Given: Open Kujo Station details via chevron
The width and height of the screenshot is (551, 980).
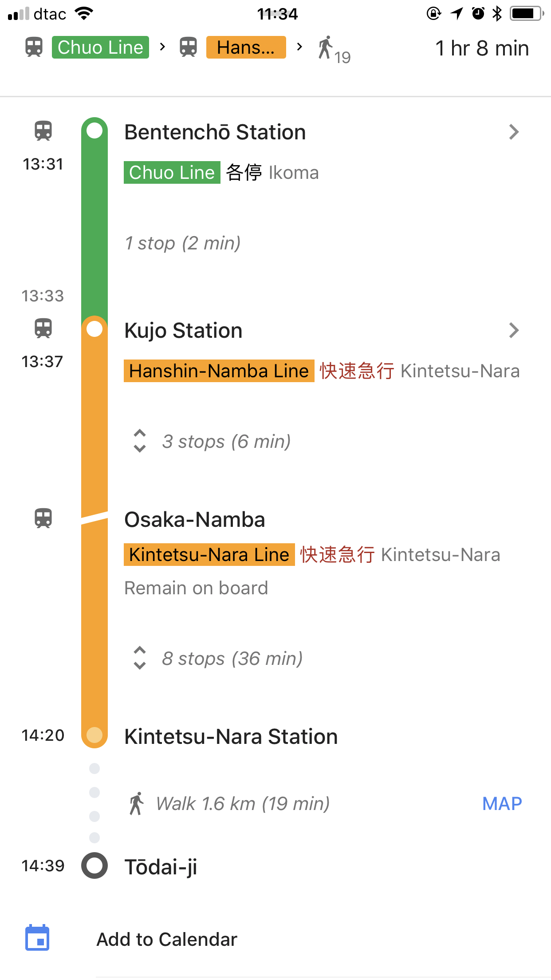Looking at the screenshot, I should pyautogui.click(x=514, y=330).
